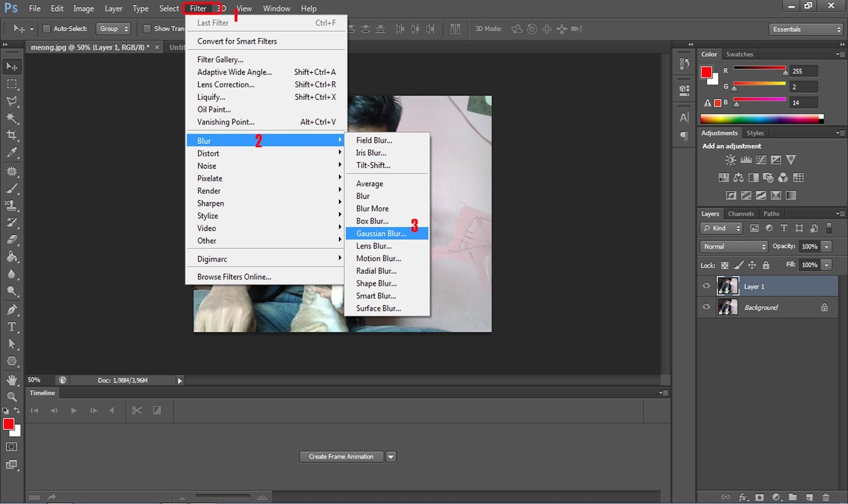The image size is (848, 504).
Task: Open the blending mode dropdown showing Normal
Action: click(733, 246)
